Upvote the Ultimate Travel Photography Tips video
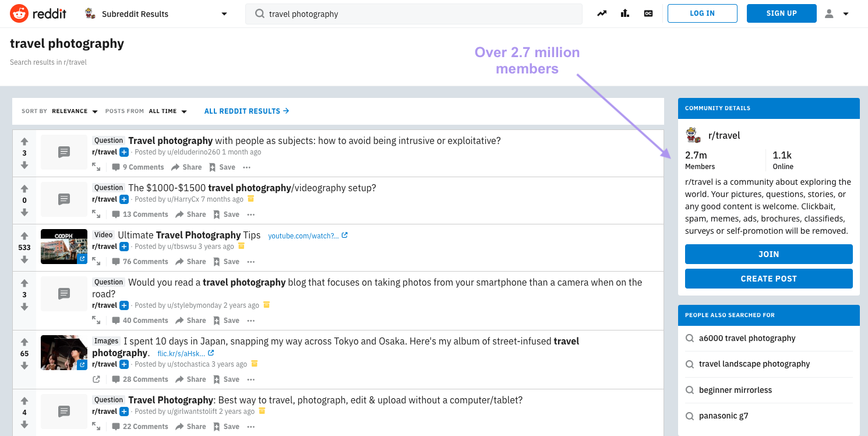The image size is (868, 436). point(24,235)
